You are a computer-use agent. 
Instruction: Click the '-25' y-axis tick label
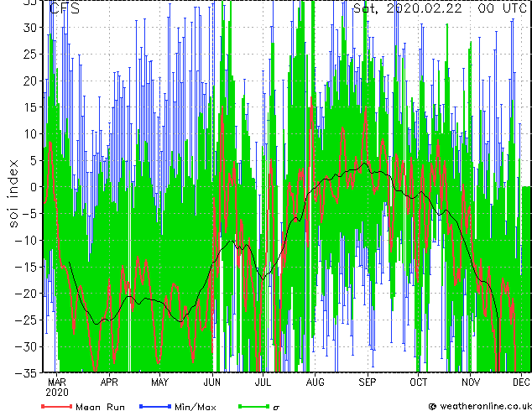pyautogui.click(x=27, y=320)
